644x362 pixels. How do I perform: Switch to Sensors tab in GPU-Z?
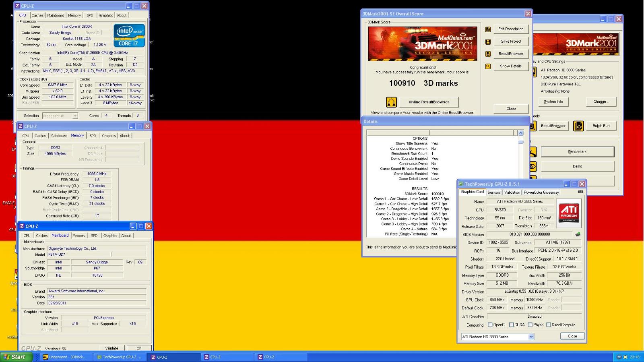tap(494, 192)
